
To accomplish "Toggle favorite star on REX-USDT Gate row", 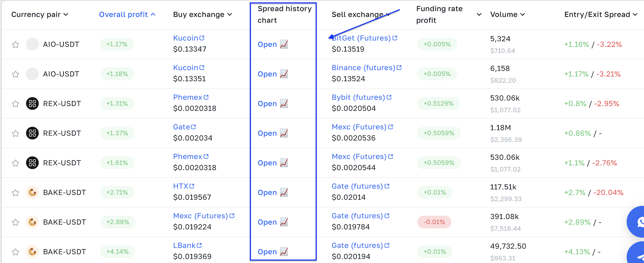I will point(15,133).
